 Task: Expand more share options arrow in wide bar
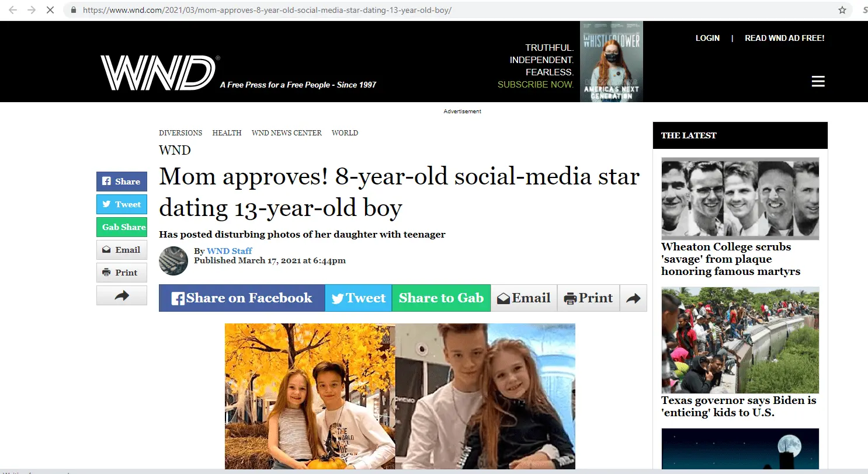click(x=633, y=298)
